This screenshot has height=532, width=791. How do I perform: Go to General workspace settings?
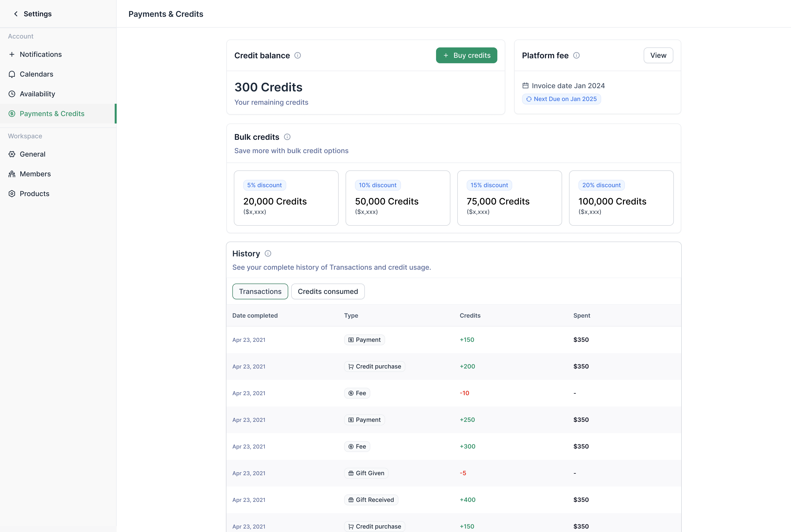point(32,154)
